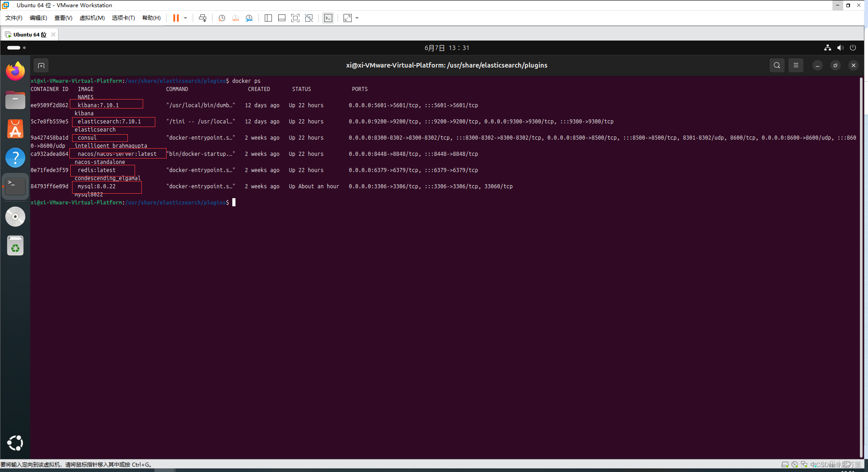Open a new terminal tab
This screenshot has height=472, width=868.
[41, 65]
